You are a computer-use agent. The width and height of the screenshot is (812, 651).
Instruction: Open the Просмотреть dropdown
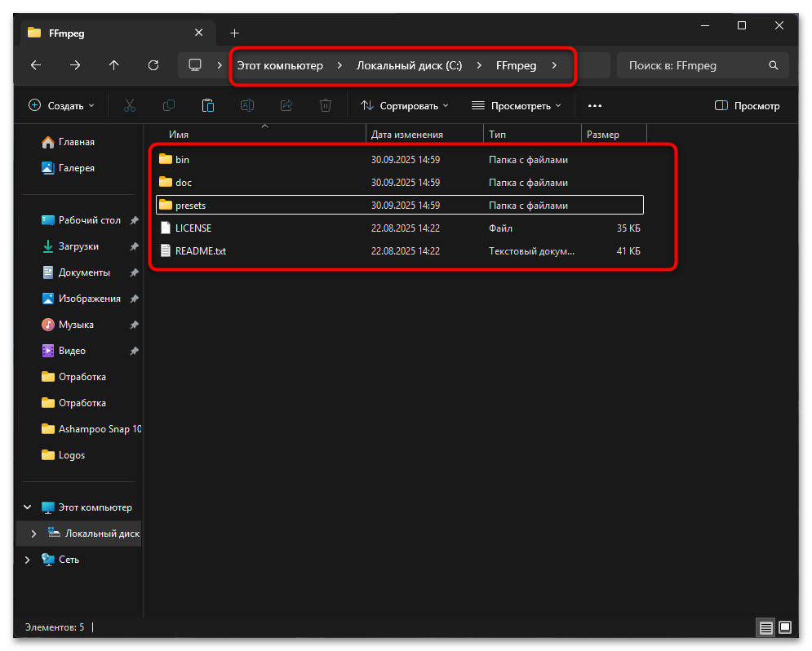[x=519, y=105]
